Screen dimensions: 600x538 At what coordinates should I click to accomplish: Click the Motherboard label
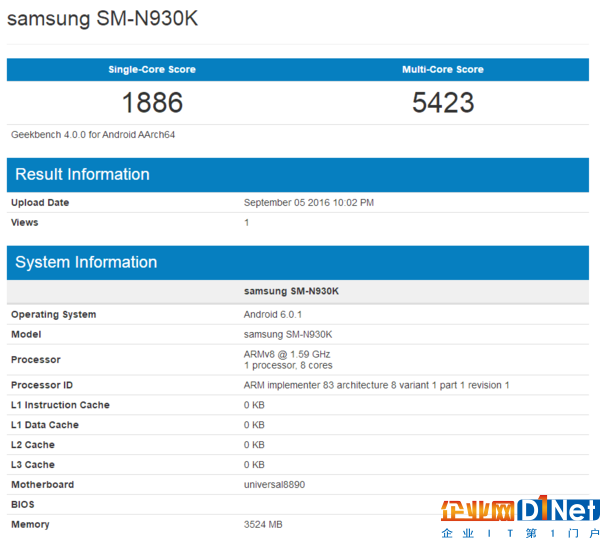click(x=42, y=484)
